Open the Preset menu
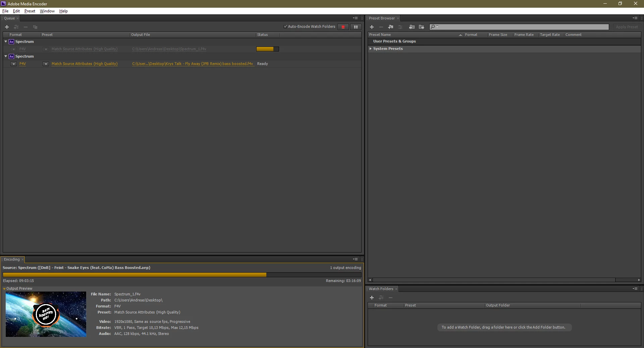Viewport: 644px width, 348px height. (x=30, y=11)
